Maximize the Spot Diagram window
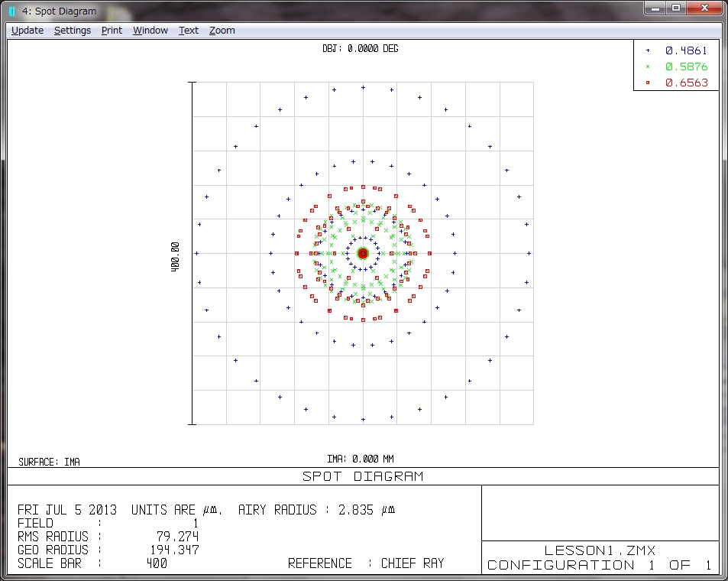 point(676,8)
